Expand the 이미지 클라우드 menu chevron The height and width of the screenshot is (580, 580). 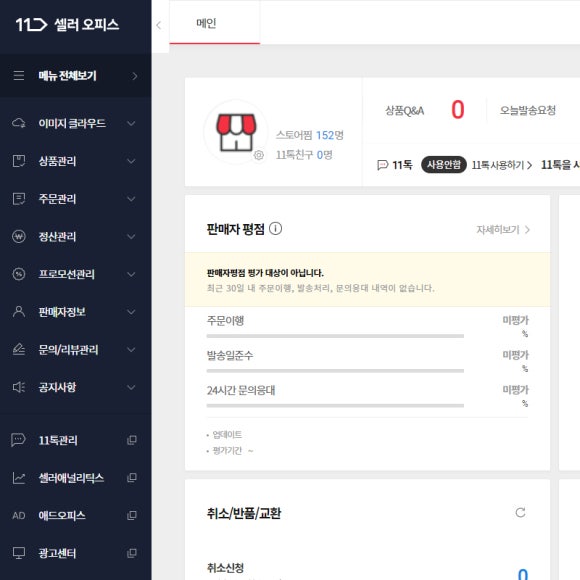click(131, 123)
